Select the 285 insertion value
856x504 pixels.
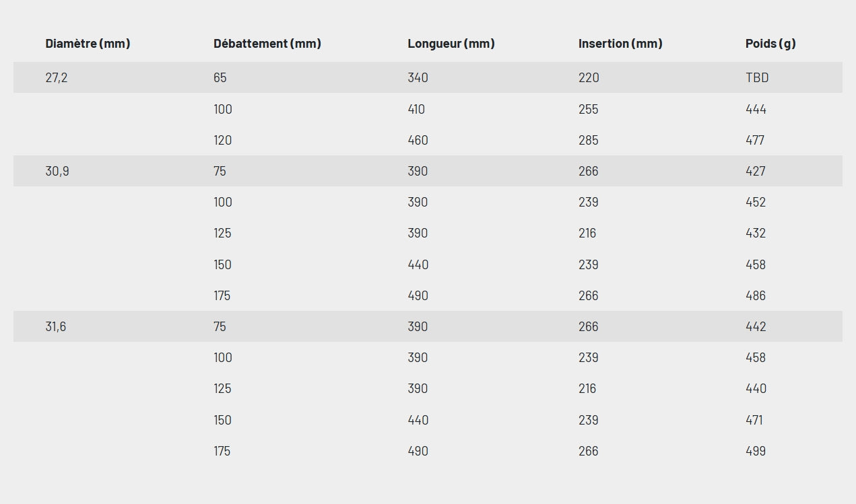(589, 141)
